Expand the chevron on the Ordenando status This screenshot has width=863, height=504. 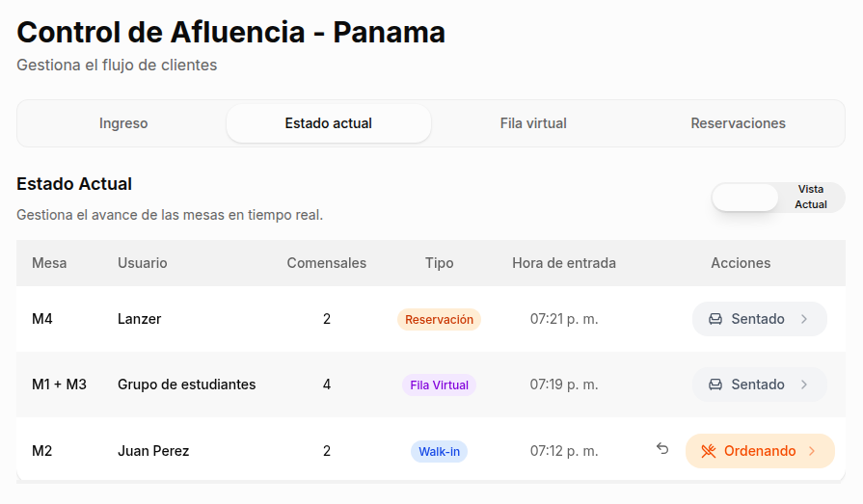(x=812, y=451)
